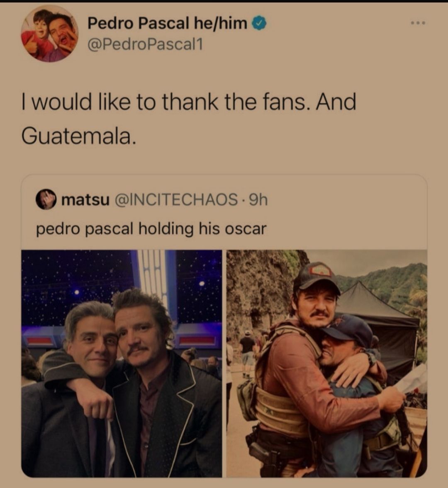Open matsu's small round profile avatar

click(x=46, y=199)
